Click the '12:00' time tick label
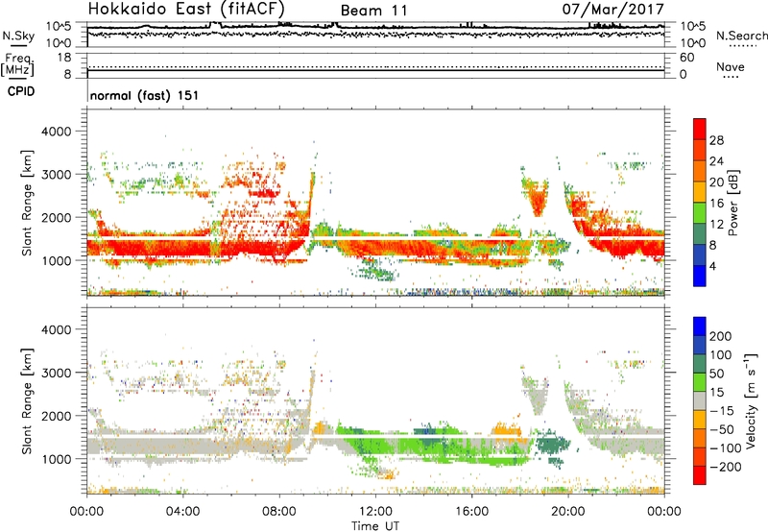 point(375,512)
